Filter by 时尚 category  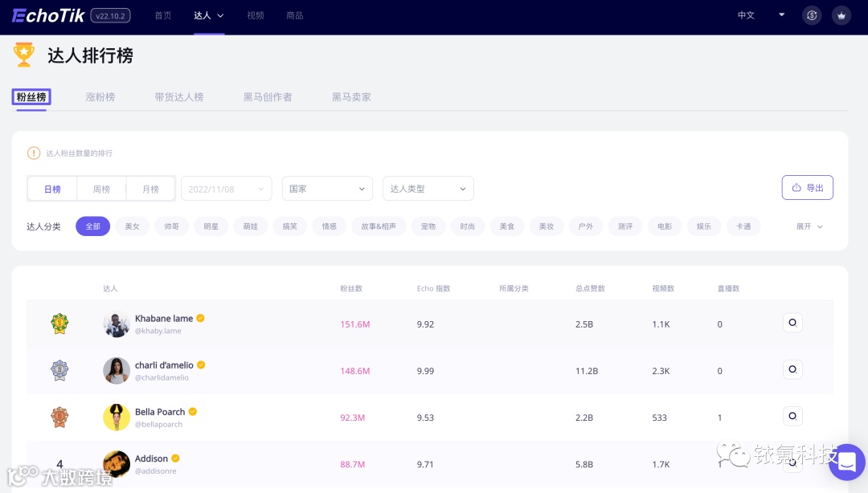[x=467, y=226]
